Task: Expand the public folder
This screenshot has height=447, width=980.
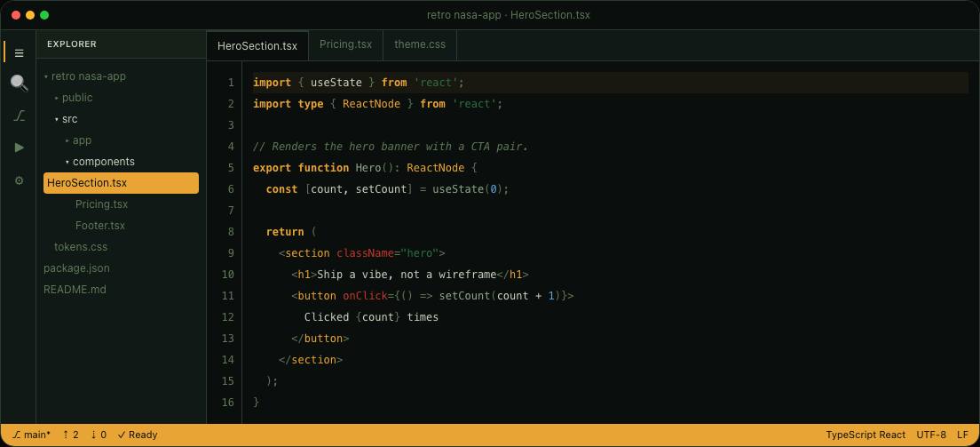Action: [73, 98]
